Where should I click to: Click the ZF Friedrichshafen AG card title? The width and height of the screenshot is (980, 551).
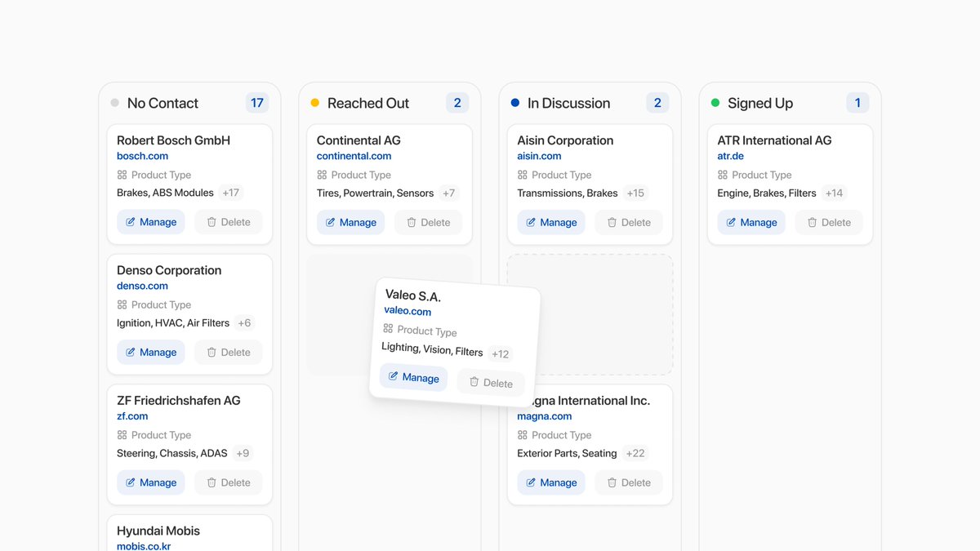[x=179, y=401]
